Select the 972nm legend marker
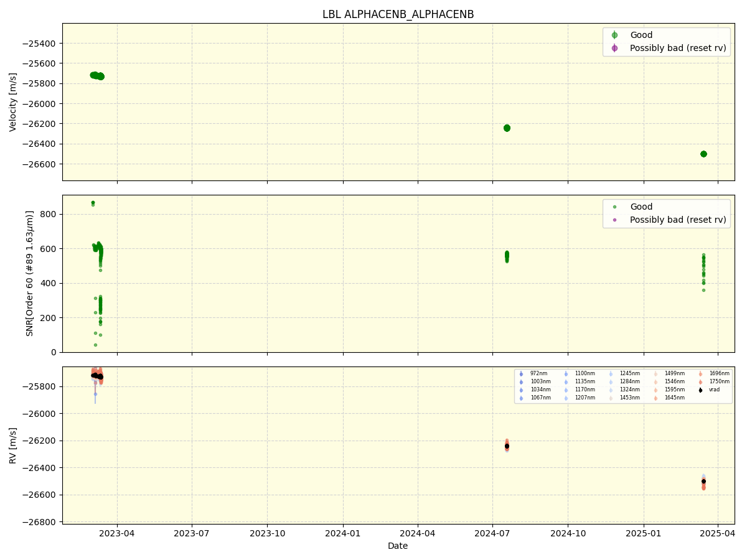747x560 pixels. (x=521, y=374)
